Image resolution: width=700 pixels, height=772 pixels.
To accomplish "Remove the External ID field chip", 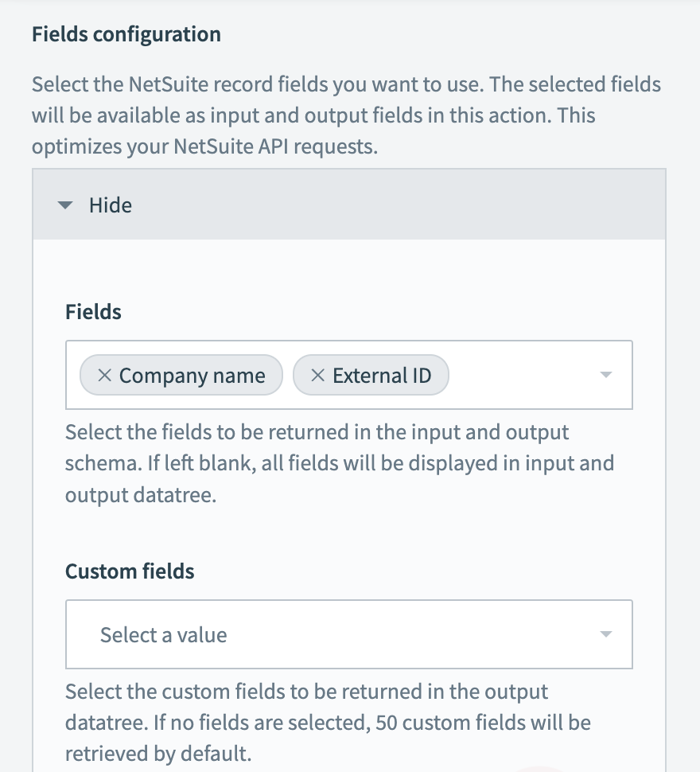I will coord(317,374).
